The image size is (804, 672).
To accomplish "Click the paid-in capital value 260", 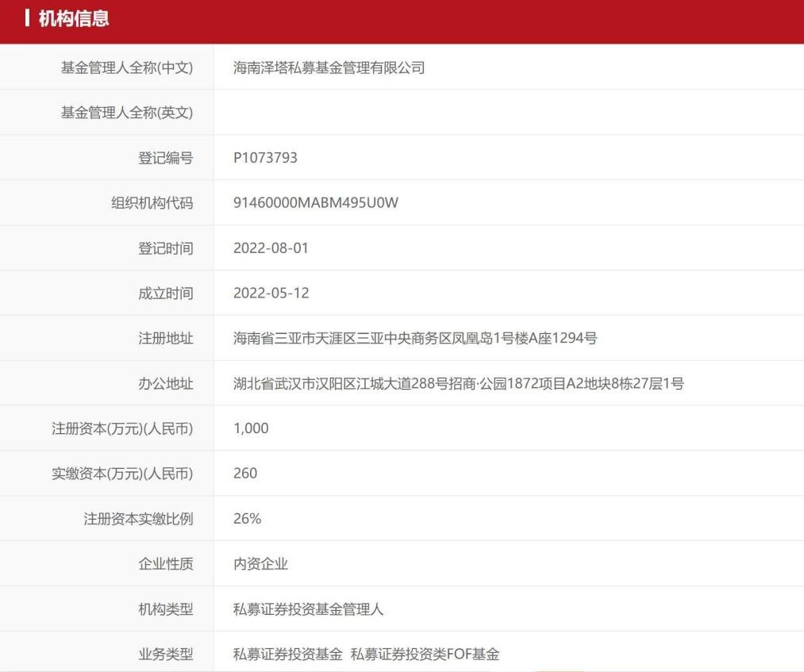I will click(244, 473).
